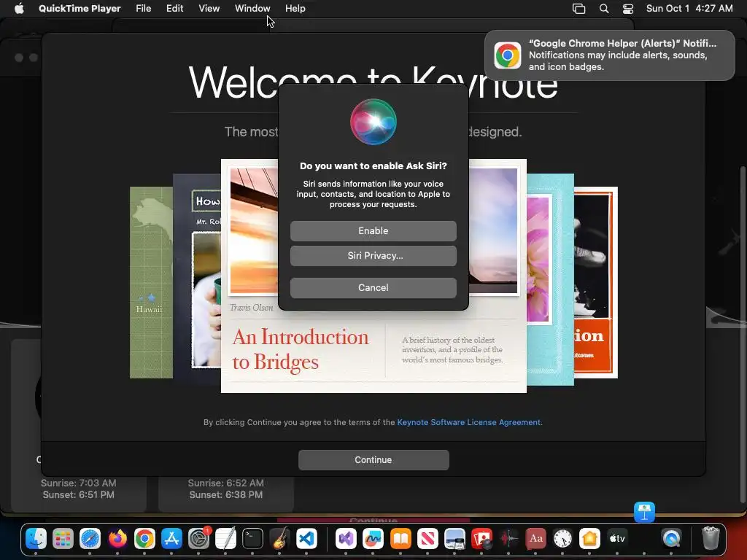Open the App Store dock icon

coord(171,539)
